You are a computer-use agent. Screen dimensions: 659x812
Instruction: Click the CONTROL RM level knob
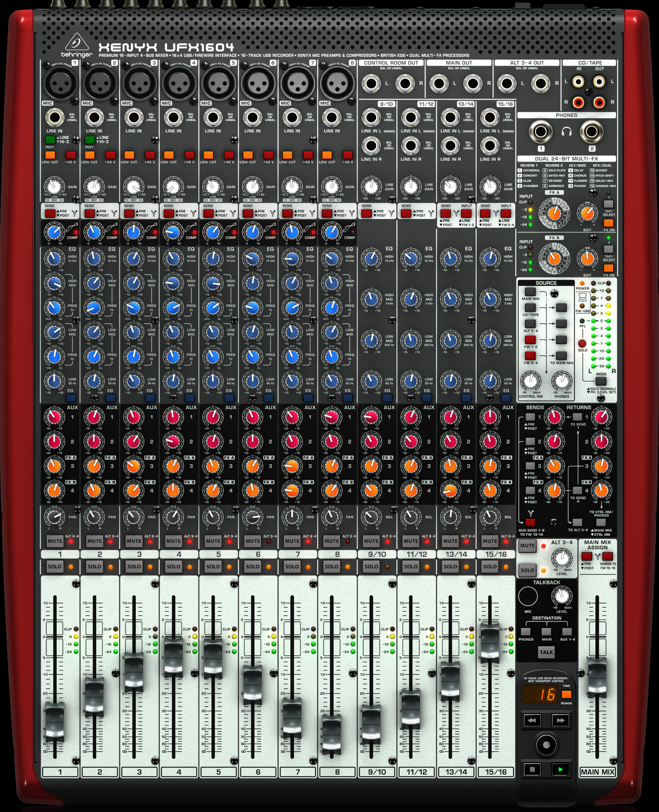[x=530, y=381]
